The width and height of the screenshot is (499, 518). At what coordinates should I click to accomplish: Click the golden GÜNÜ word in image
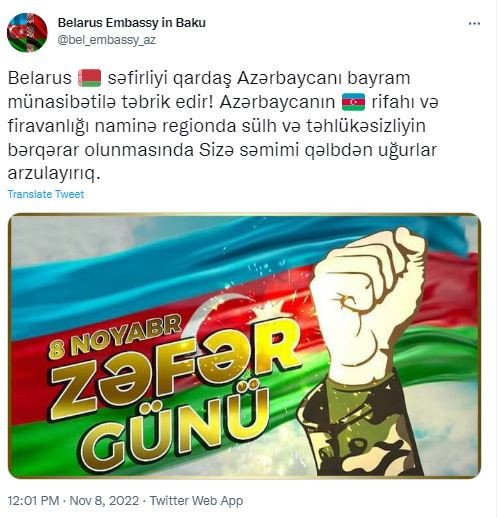(175, 430)
